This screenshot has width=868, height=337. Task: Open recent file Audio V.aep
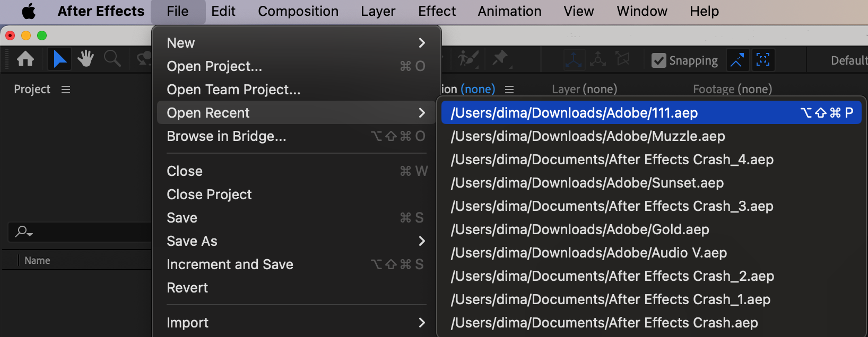coord(651,253)
